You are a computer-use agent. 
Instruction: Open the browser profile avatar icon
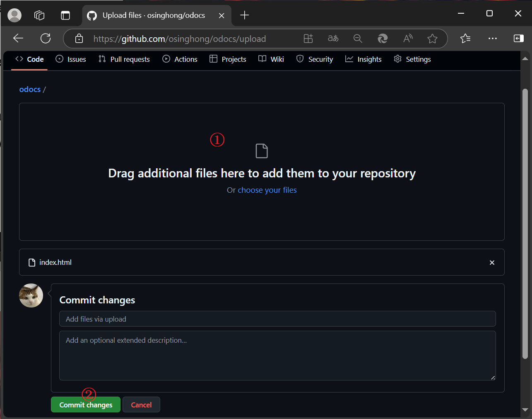click(x=14, y=15)
